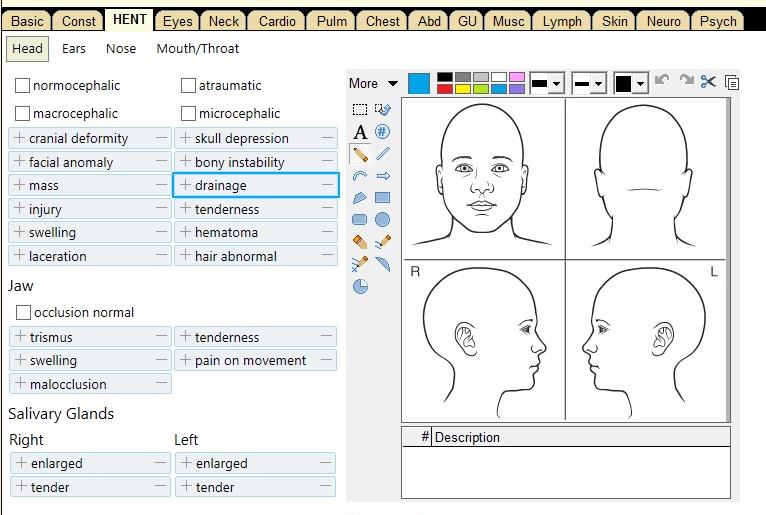766x515 pixels.
Task: Switch to the Neuro tab
Action: [x=663, y=21]
